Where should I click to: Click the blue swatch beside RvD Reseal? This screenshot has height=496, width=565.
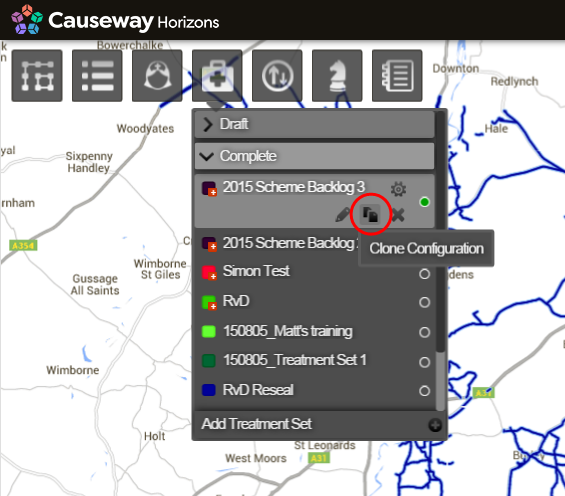(x=209, y=390)
